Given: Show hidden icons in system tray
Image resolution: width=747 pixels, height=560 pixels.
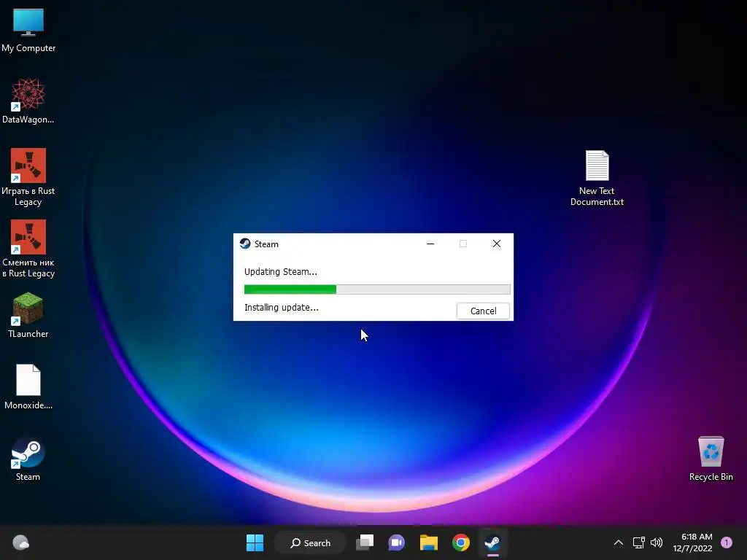Looking at the screenshot, I should tap(619, 542).
